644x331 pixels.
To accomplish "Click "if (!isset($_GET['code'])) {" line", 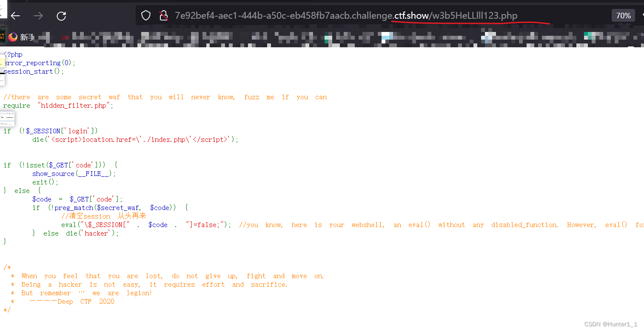I will pyautogui.click(x=60, y=165).
